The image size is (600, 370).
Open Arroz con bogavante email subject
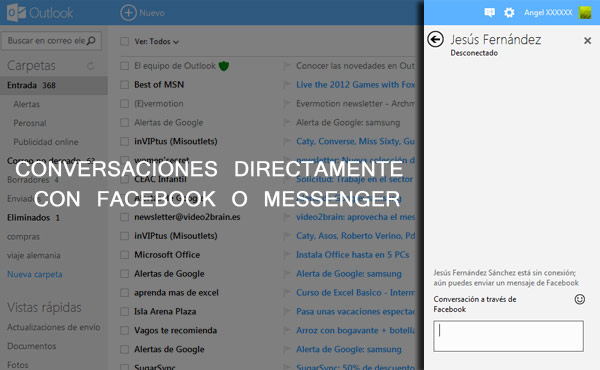[x=355, y=330]
